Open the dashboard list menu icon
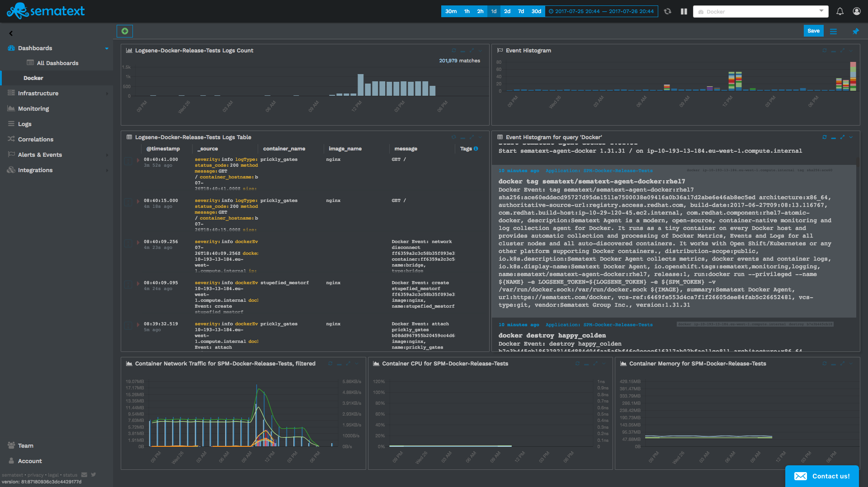The width and height of the screenshot is (868, 487). click(x=833, y=31)
